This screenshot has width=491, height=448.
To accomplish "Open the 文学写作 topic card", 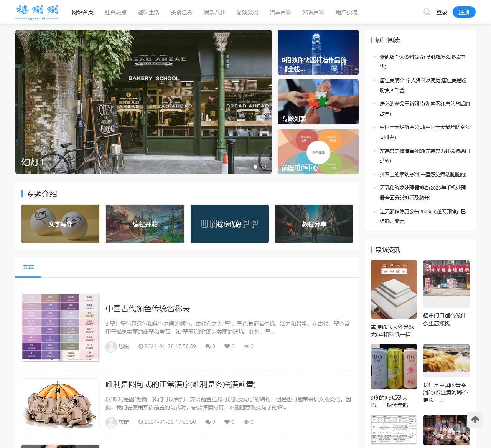I will pyautogui.click(x=60, y=224).
